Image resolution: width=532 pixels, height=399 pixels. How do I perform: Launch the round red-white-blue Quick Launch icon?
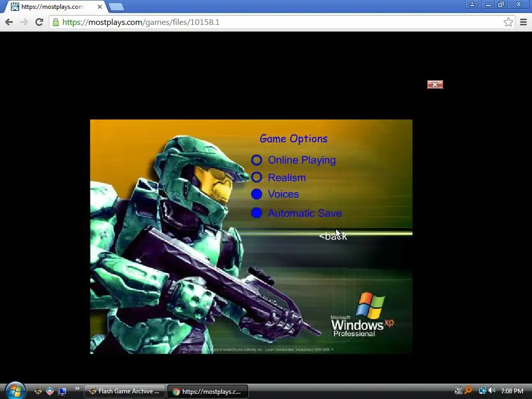(50, 391)
